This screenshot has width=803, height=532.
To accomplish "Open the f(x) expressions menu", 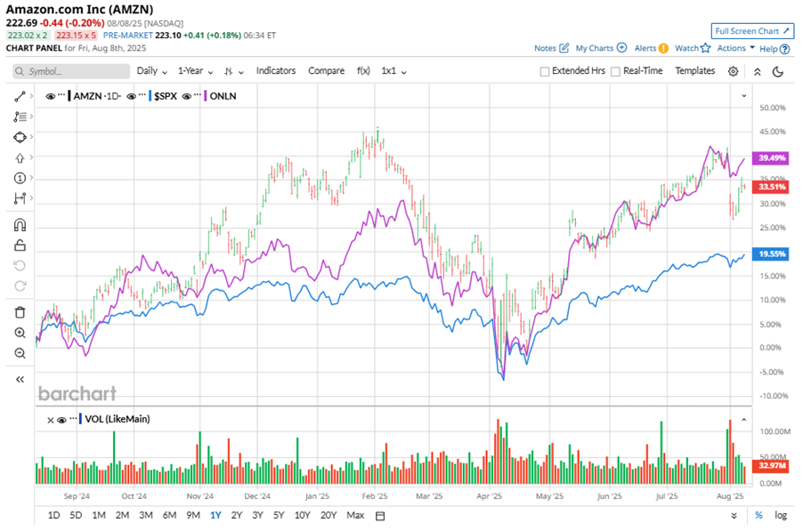I will [x=363, y=71].
